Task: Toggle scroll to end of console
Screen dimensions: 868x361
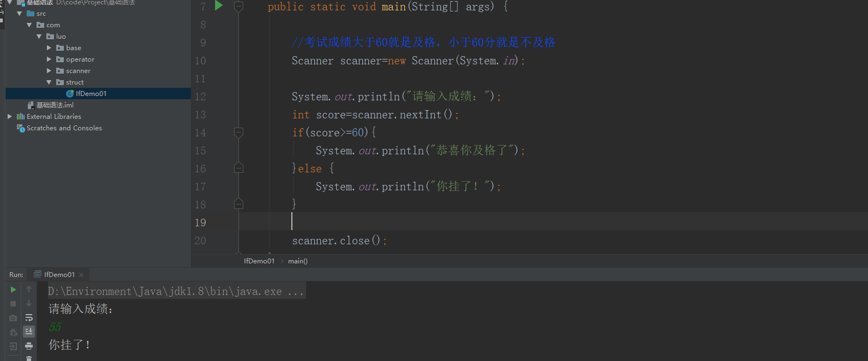Action: 29,332
